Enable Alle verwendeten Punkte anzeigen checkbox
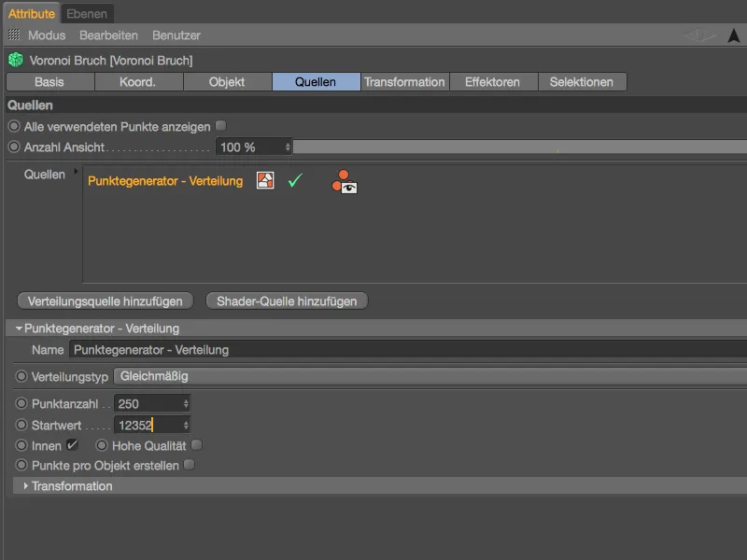 (x=221, y=125)
